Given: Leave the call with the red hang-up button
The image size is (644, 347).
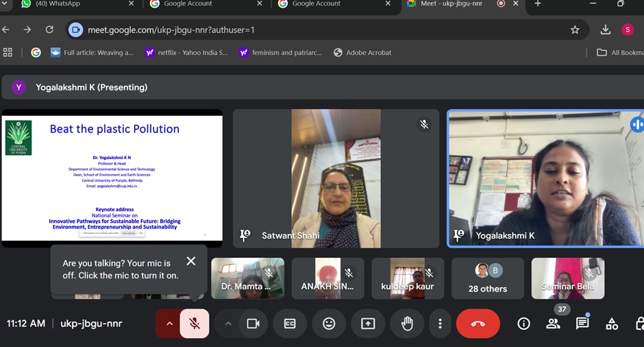Looking at the screenshot, I should coord(478,324).
